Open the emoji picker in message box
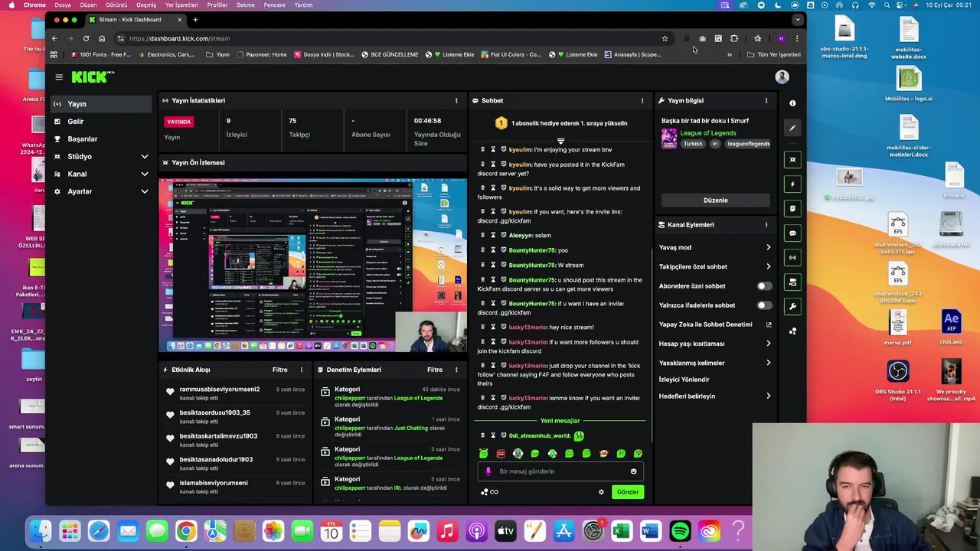 [x=633, y=471]
